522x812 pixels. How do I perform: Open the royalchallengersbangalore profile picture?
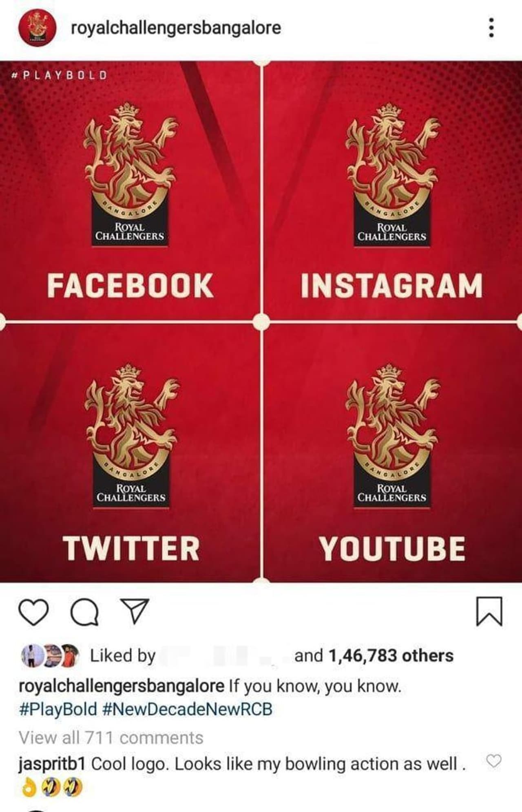[x=37, y=28]
